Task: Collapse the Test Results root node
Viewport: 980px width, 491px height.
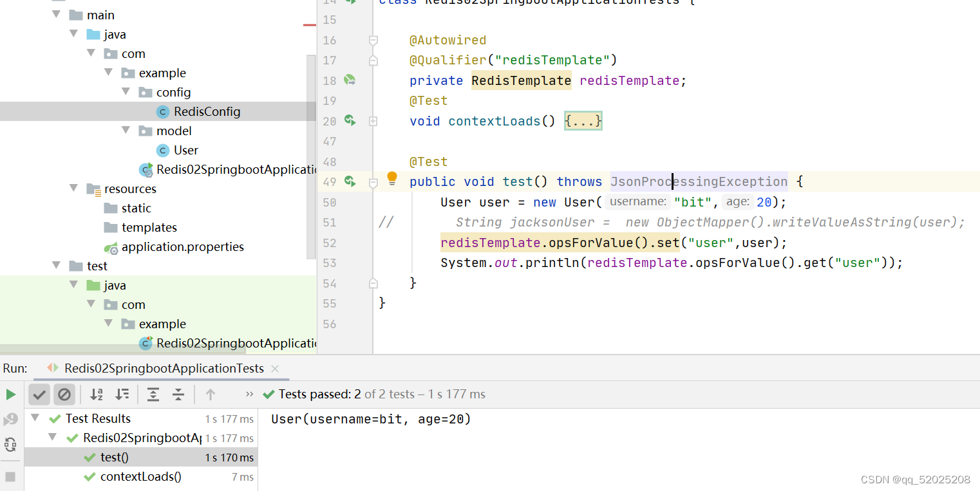Action: click(x=35, y=418)
